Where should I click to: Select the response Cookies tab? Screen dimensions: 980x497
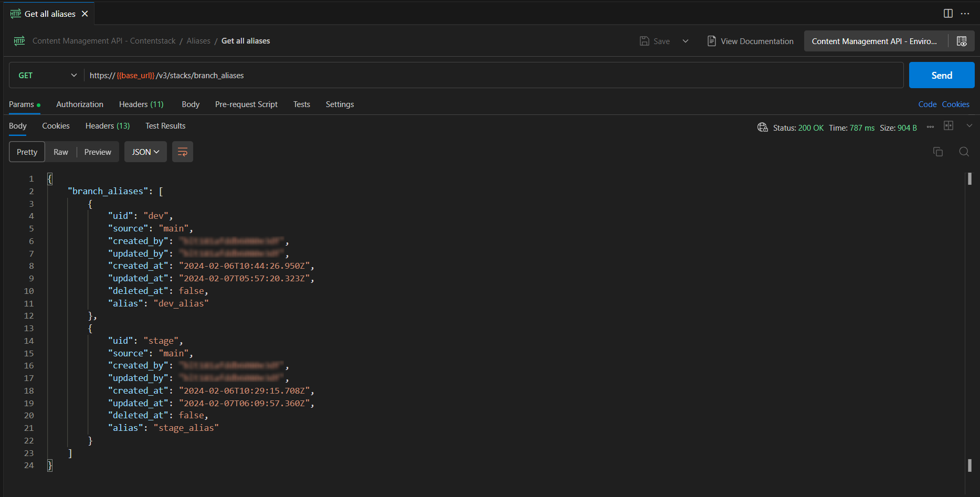[x=56, y=126]
